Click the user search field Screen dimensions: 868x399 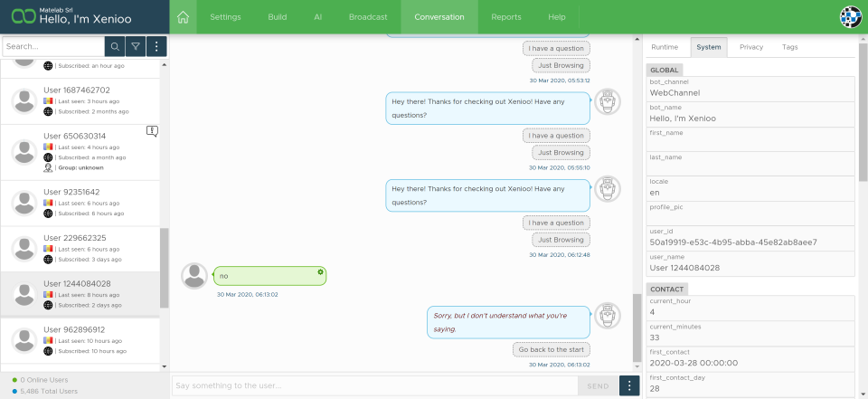[53, 47]
